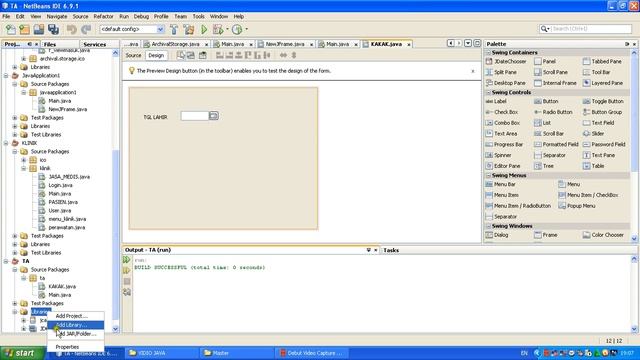The width and height of the screenshot is (640, 360).
Task: Open the Tasks panel tab
Action: [391, 250]
